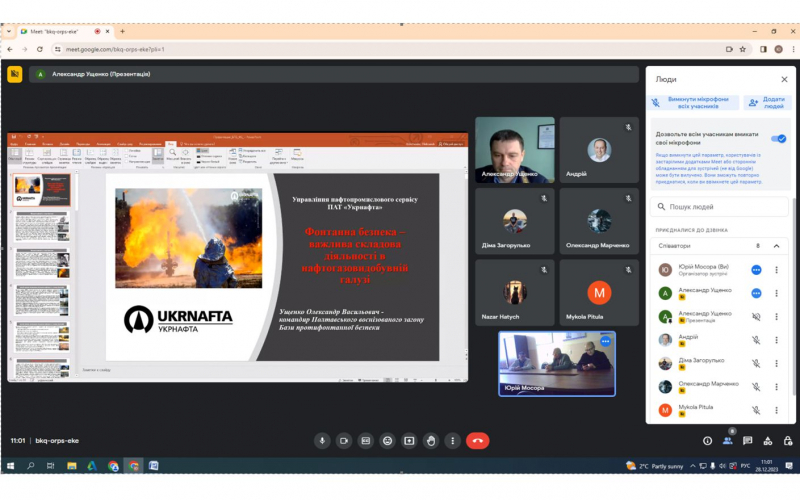Toggle allow all participants to unmute switch

coord(779,139)
